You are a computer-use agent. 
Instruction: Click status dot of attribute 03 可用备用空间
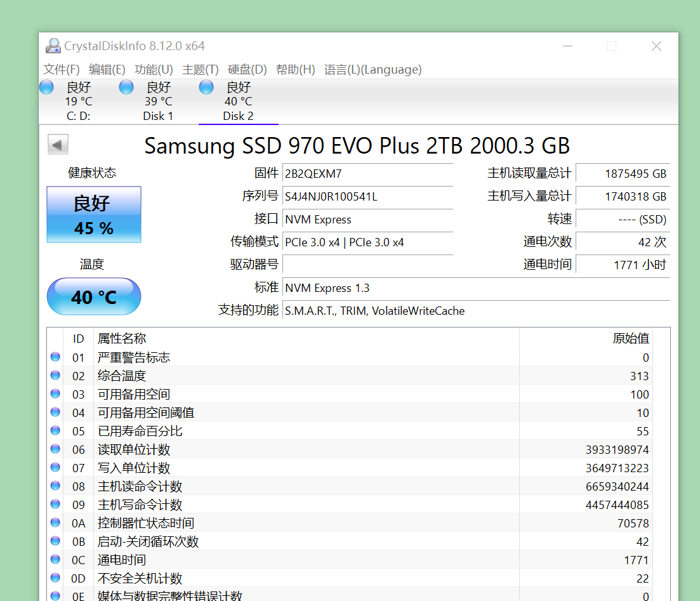click(x=55, y=394)
